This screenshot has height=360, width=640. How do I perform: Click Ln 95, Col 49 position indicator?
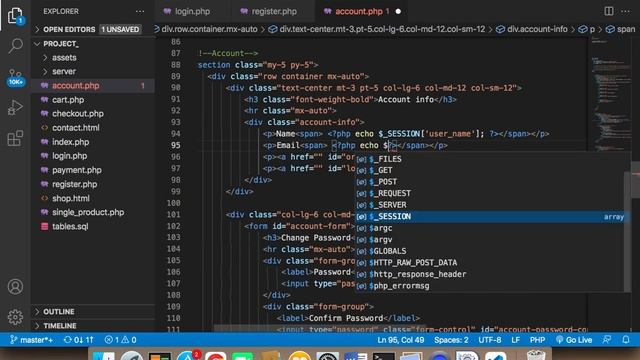(400, 340)
